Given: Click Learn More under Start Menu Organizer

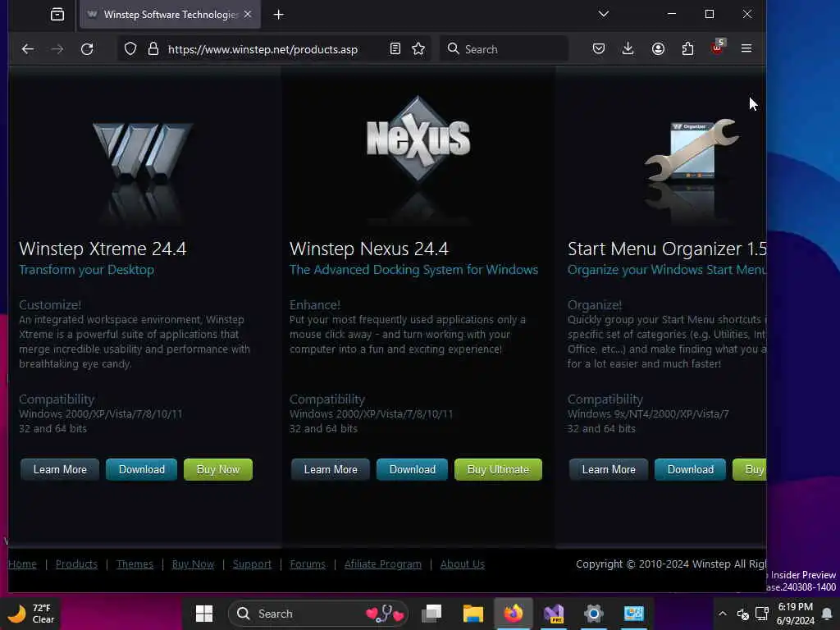Looking at the screenshot, I should click(609, 469).
